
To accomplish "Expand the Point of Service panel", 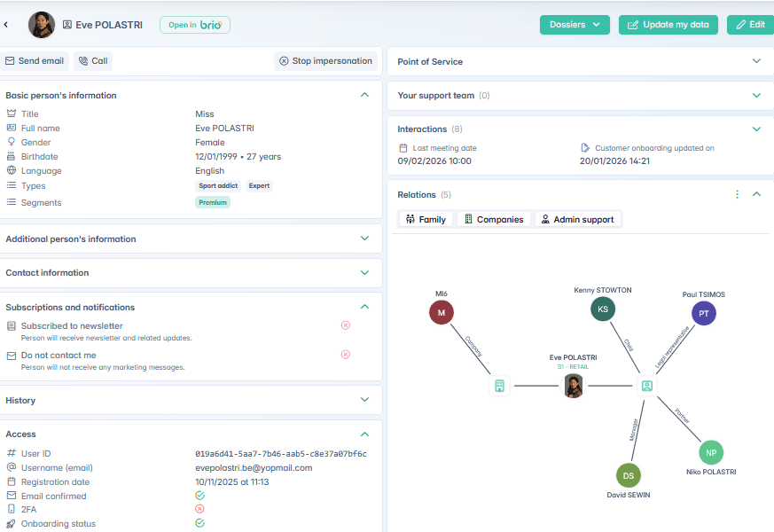I will point(756,61).
